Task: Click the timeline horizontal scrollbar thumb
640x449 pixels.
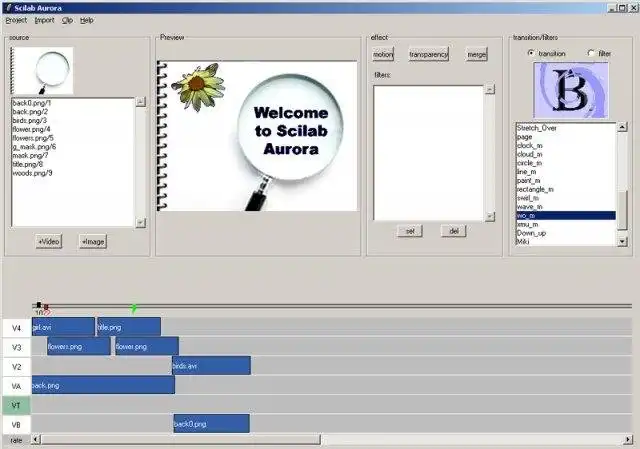Action: click(x=181, y=440)
